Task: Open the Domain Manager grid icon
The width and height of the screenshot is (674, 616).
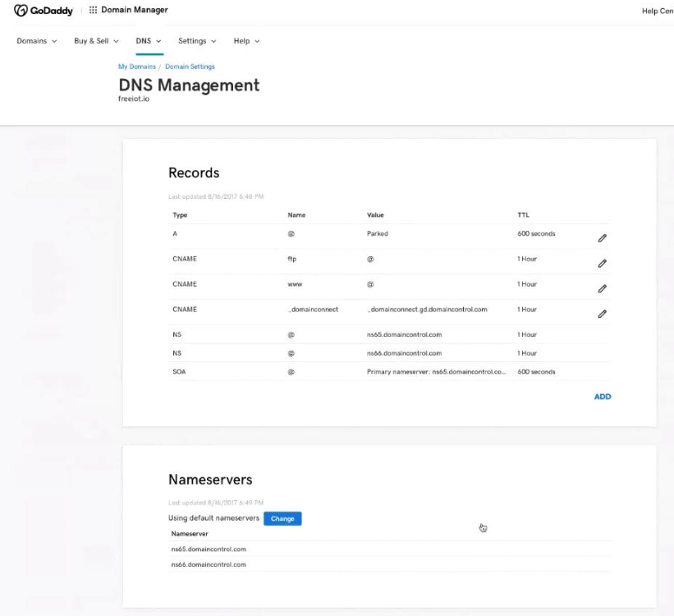Action: pos(92,10)
